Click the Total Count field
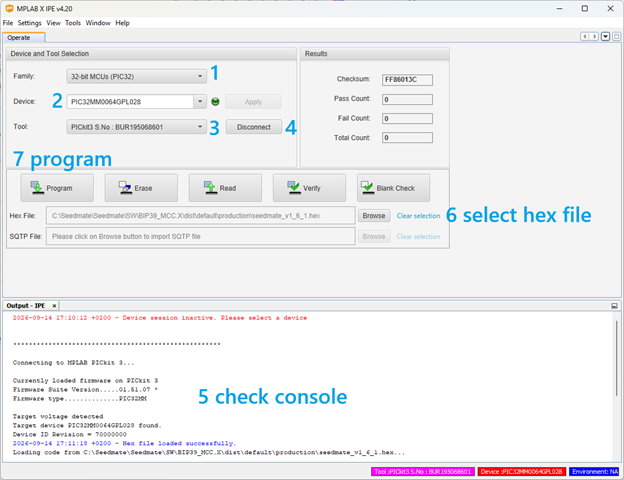Image resolution: width=624 pixels, height=480 pixels. coord(408,138)
